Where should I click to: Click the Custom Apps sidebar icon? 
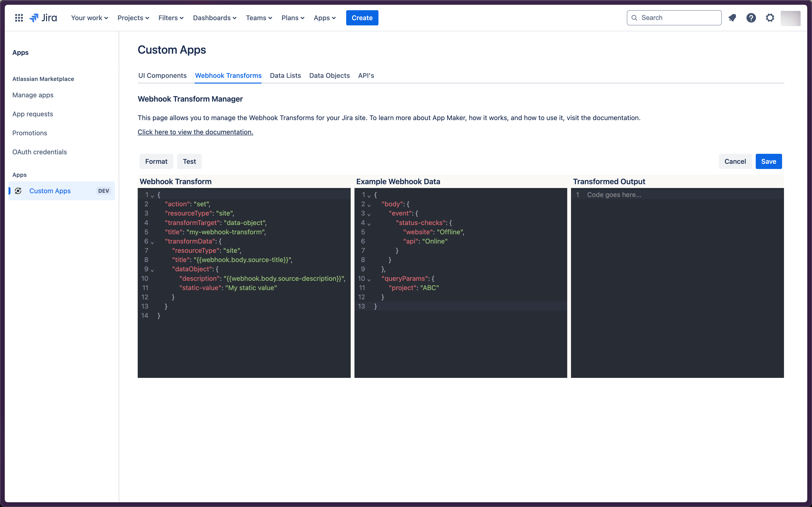pyautogui.click(x=18, y=190)
